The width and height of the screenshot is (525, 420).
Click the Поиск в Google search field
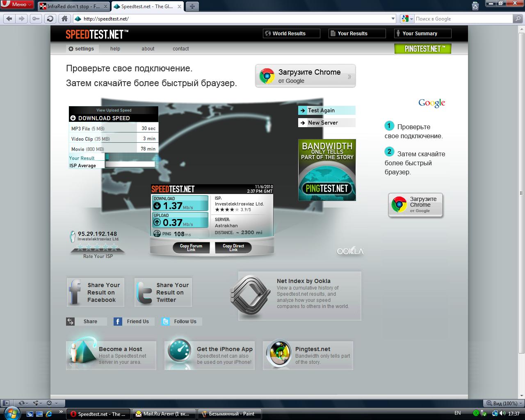(463, 18)
